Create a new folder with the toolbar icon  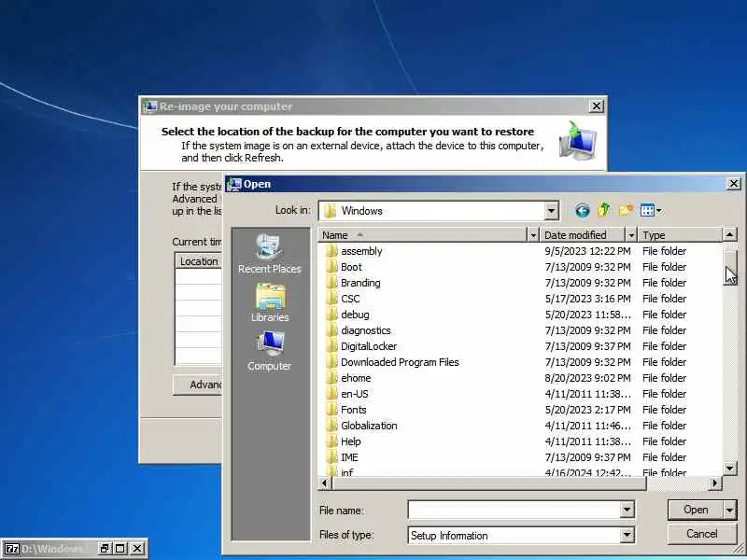626,210
